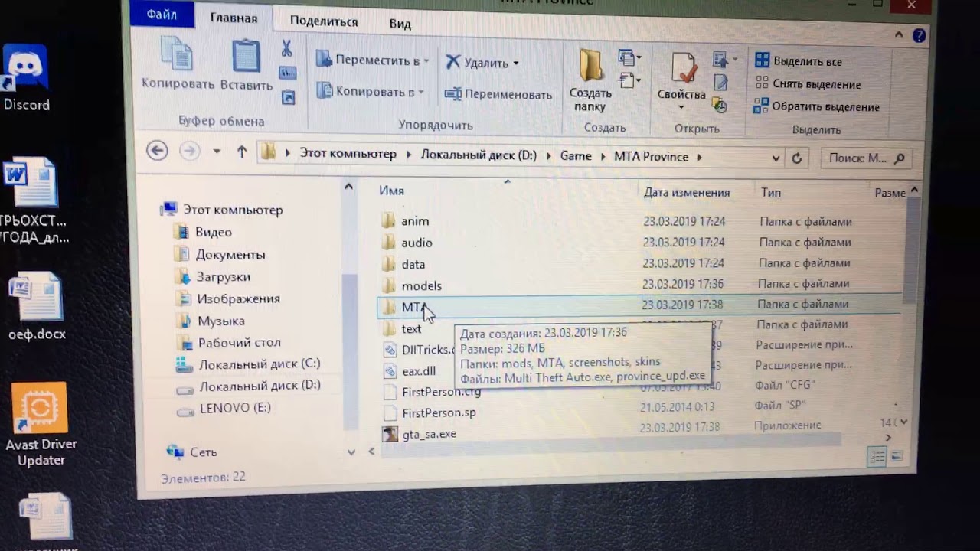Open the Удалить dropdown
The width and height of the screenshot is (980, 551).
[482, 63]
